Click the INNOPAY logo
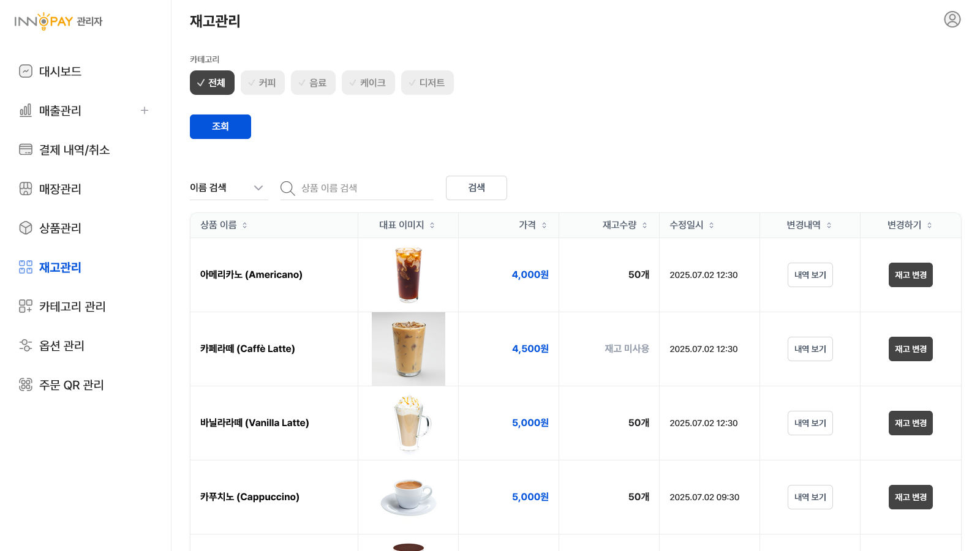980x551 pixels. [x=58, y=21]
